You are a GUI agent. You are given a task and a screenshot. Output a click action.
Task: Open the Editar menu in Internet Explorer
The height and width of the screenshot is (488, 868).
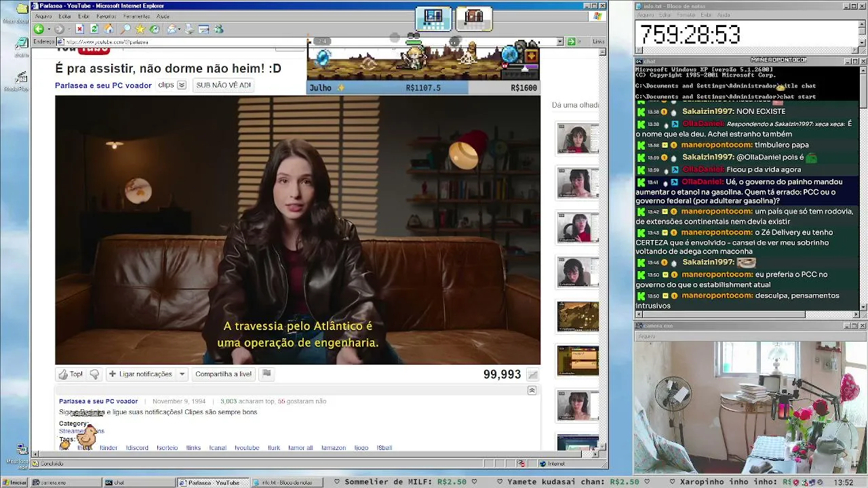pyautogui.click(x=65, y=16)
